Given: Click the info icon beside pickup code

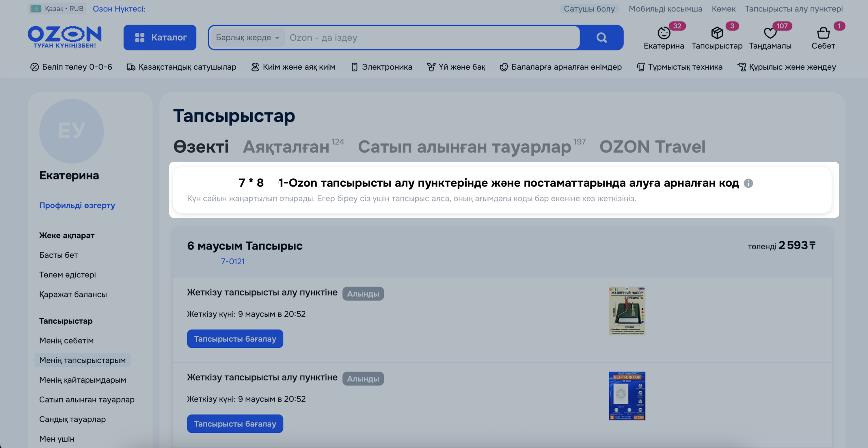Looking at the screenshot, I should pyautogui.click(x=748, y=183).
